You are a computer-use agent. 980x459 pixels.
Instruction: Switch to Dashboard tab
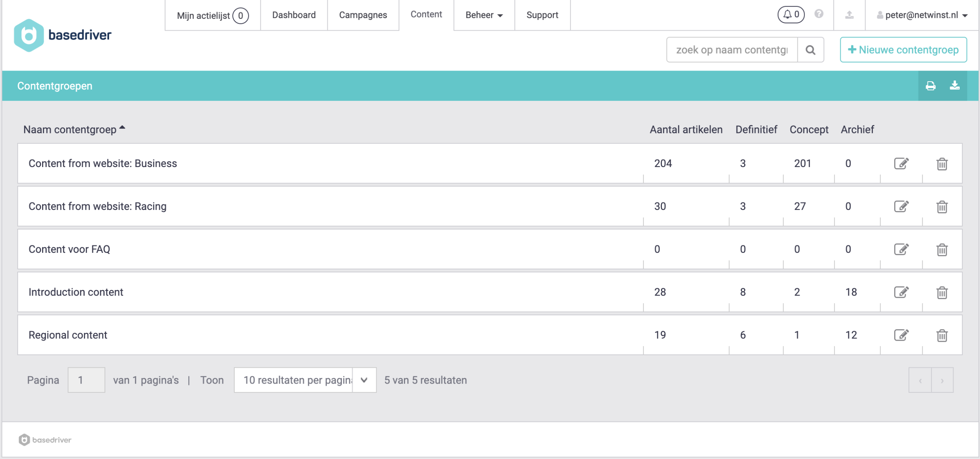(x=294, y=15)
